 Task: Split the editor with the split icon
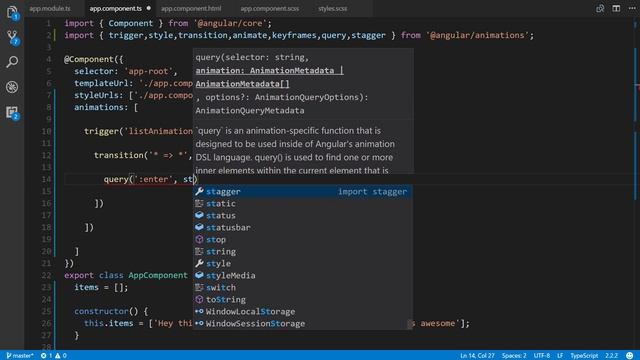pos(616,8)
